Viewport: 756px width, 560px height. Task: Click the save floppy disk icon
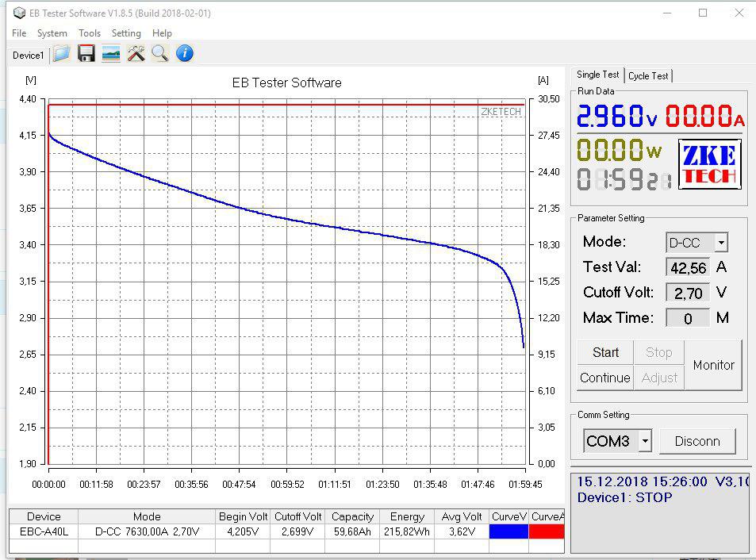[x=86, y=53]
